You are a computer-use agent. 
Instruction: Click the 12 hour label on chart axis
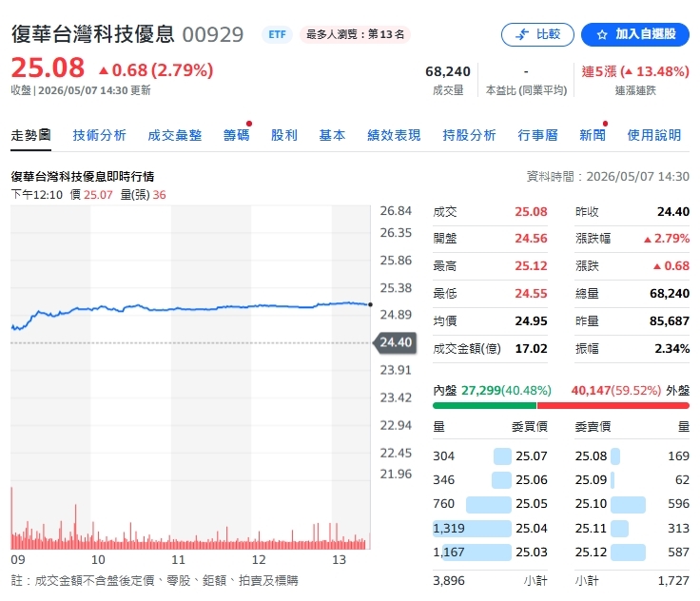pyautogui.click(x=259, y=559)
